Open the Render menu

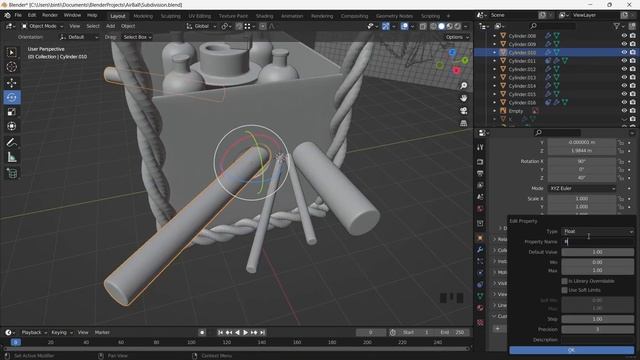click(x=50, y=16)
